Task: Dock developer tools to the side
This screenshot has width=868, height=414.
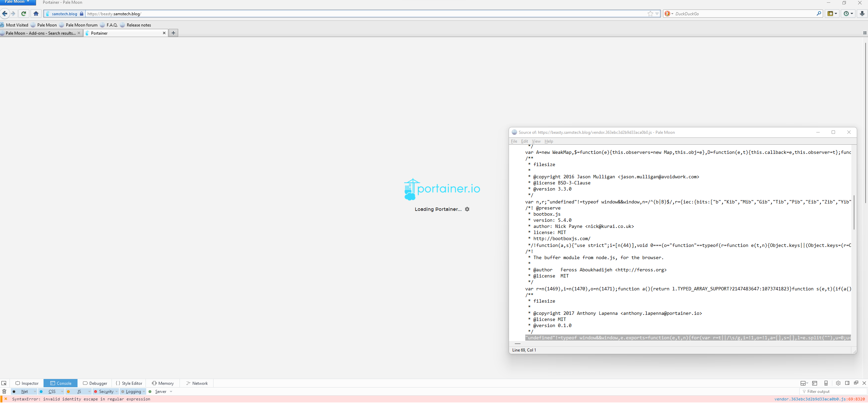Action: (847, 383)
